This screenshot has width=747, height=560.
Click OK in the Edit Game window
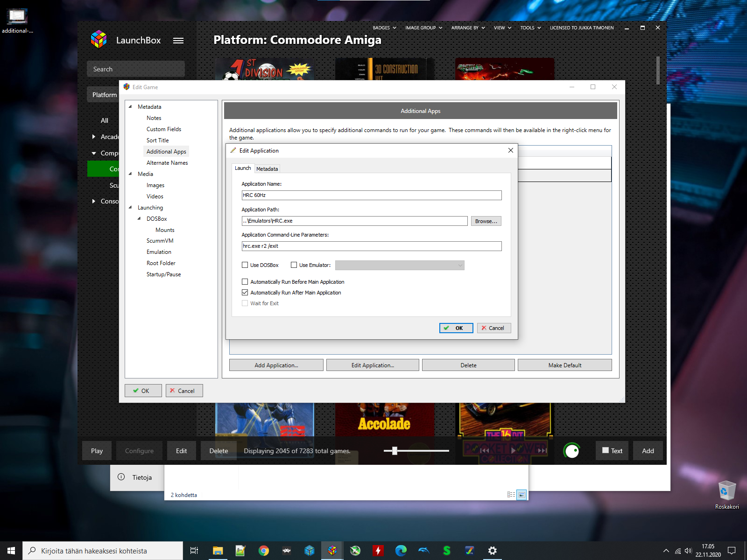[143, 391]
